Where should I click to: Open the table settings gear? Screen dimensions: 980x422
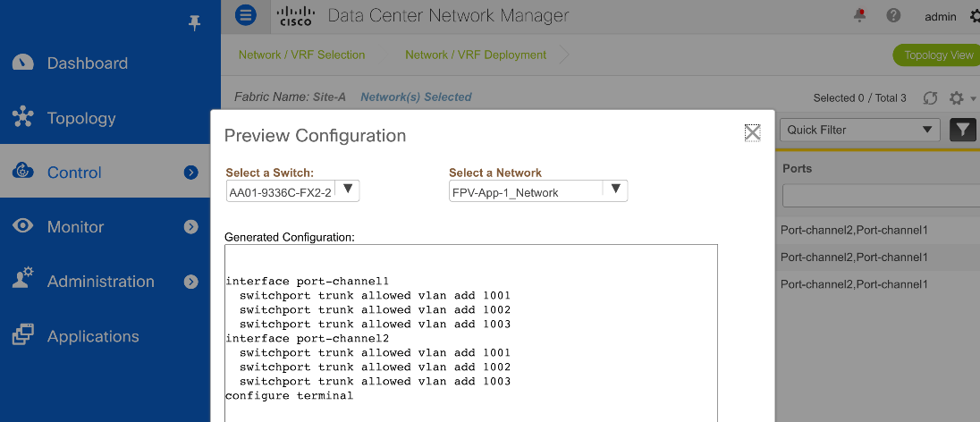956,98
